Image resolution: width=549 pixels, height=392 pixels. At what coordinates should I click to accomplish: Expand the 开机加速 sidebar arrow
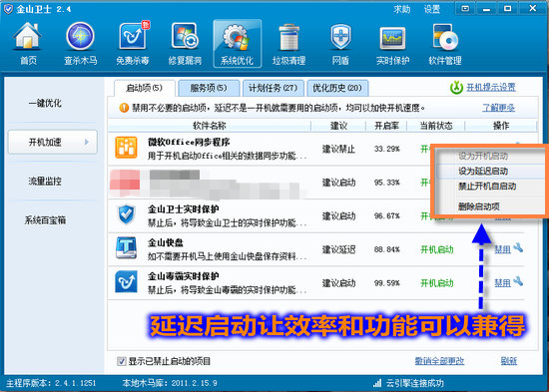(87, 142)
